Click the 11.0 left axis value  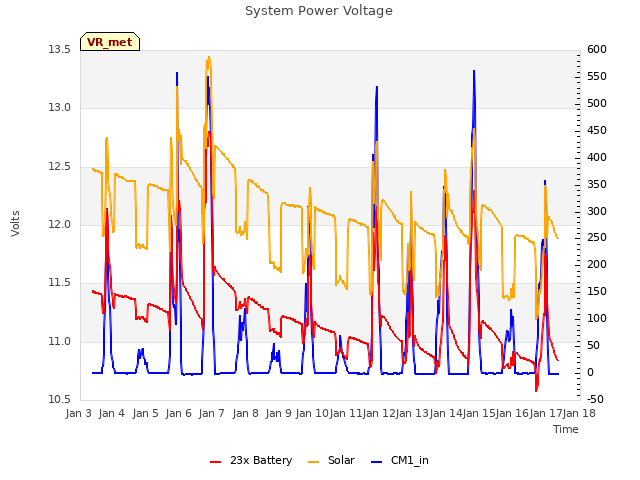click(x=60, y=341)
